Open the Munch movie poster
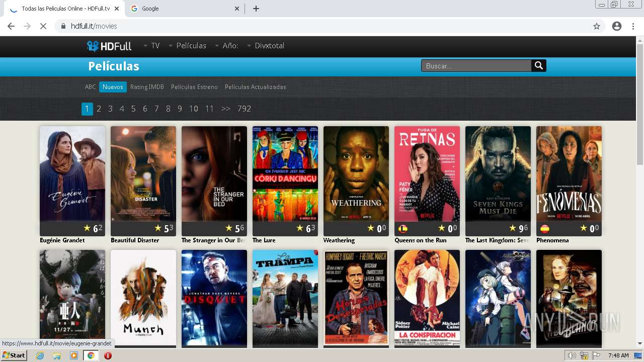The image size is (644, 362). [x=143, y=298]
